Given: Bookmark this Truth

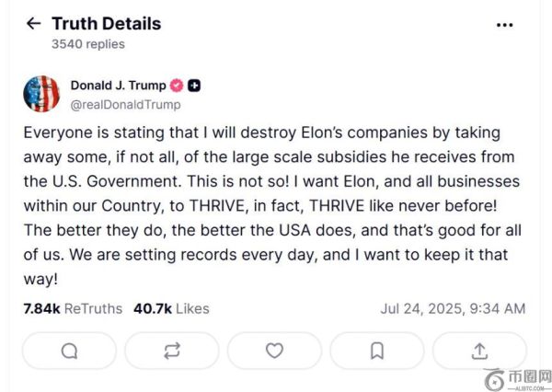Looking at the screenshot, I should point(377,351).
